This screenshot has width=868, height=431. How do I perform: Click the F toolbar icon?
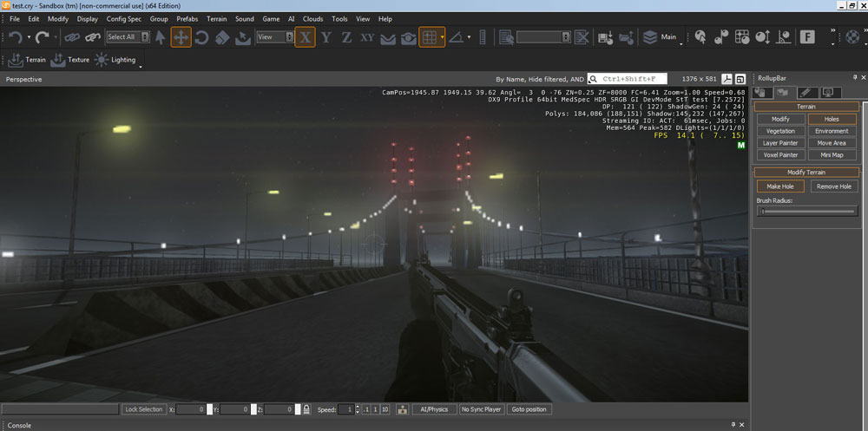pyautogui.click(x=807, y=37)
